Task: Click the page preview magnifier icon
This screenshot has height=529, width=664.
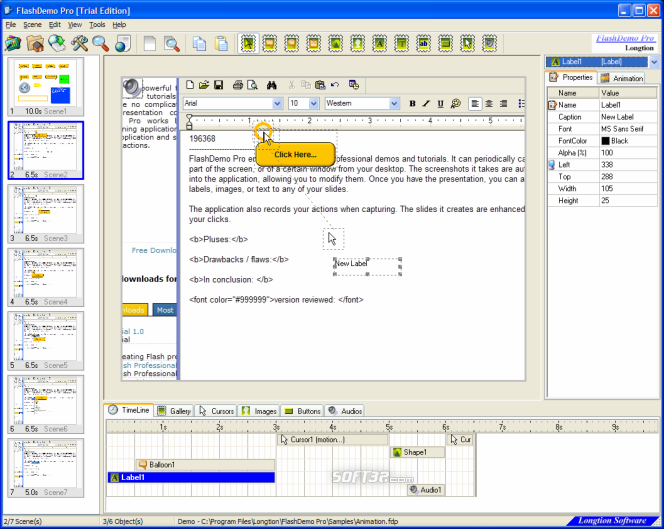Action: pyautogui.click(x=172, y=43)
